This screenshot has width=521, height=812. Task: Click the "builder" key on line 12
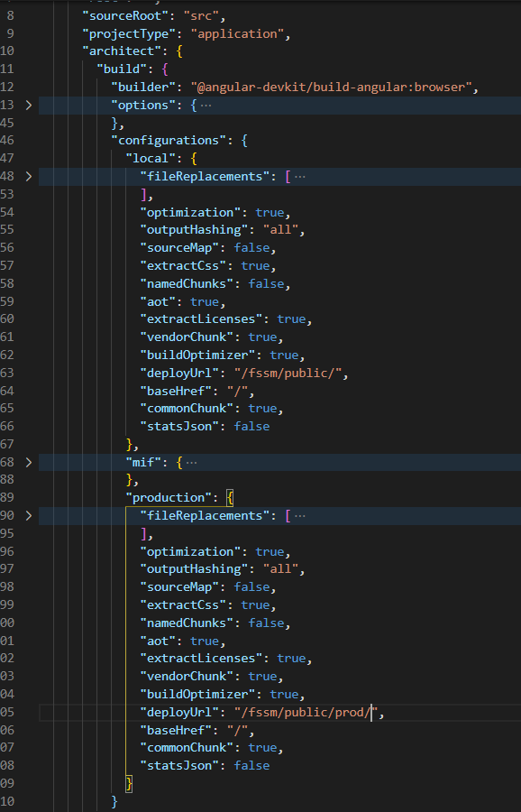144,87
